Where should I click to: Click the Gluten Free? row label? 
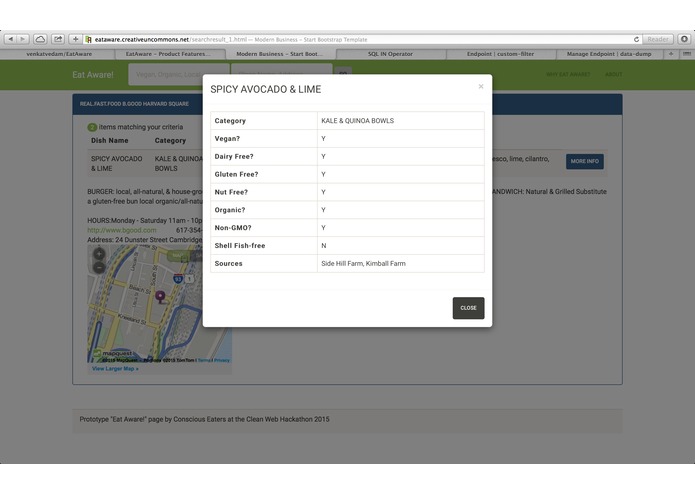pos(236,174)
